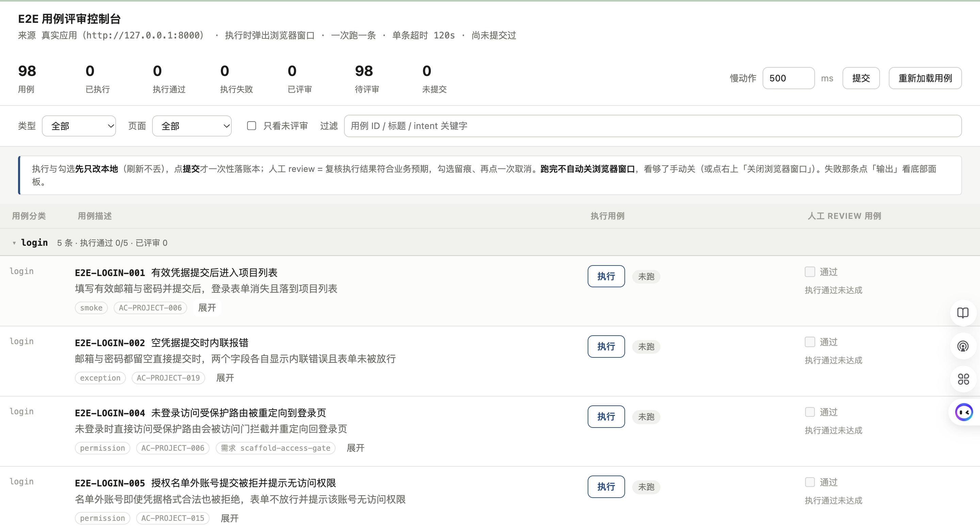Click the AC-PROJECT-019 tag
This screenshot has height=531, width=980.
pyautogui.click(x=168, y=377)
